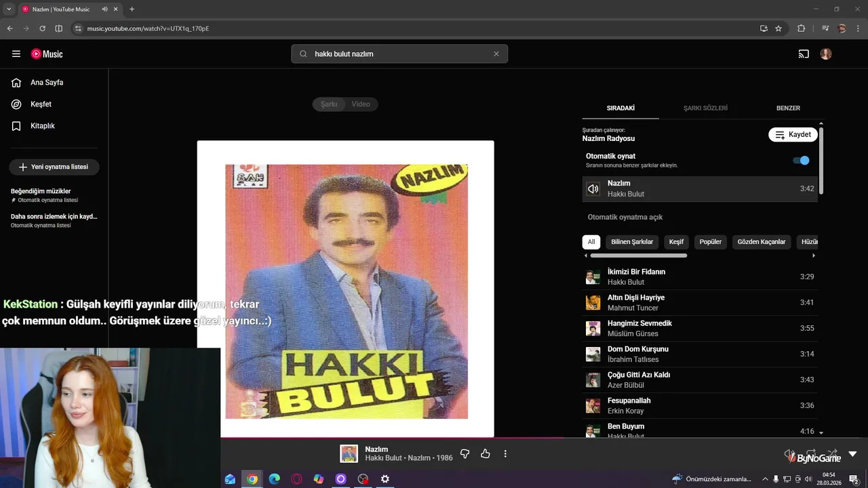
Task: Collapse the player with down triangle
Action: [x=852, y=454]
